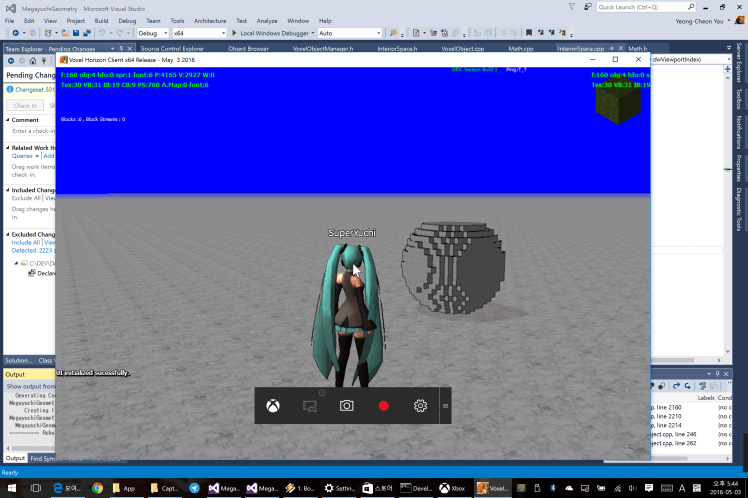Click the Find in Files toolbar icon
748x498 pixels.
393,33
